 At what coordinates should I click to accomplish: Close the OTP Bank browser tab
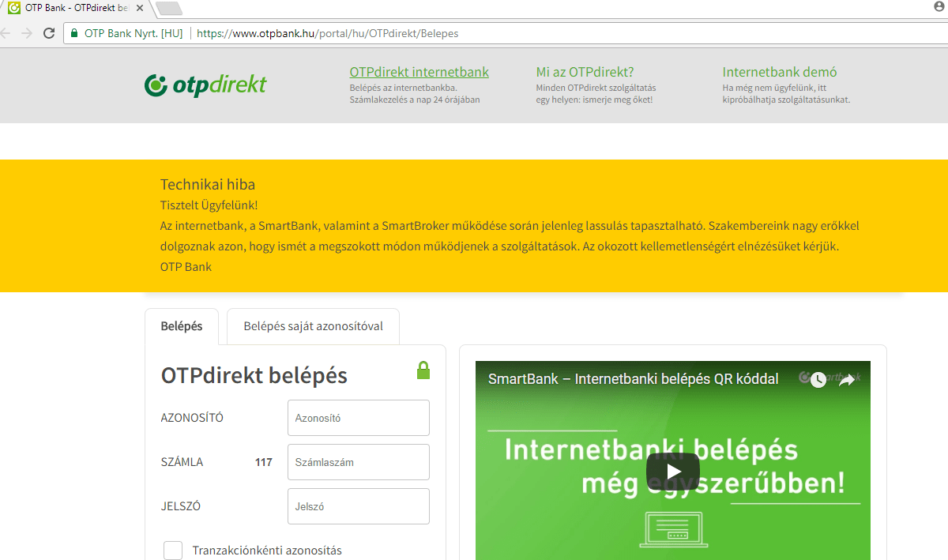[140, 7]
